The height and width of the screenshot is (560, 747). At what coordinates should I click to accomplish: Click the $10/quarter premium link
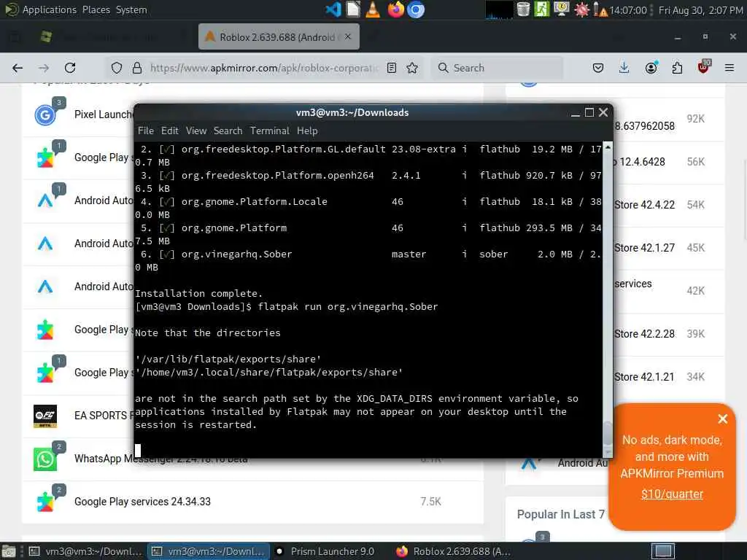tap(672, 494)
